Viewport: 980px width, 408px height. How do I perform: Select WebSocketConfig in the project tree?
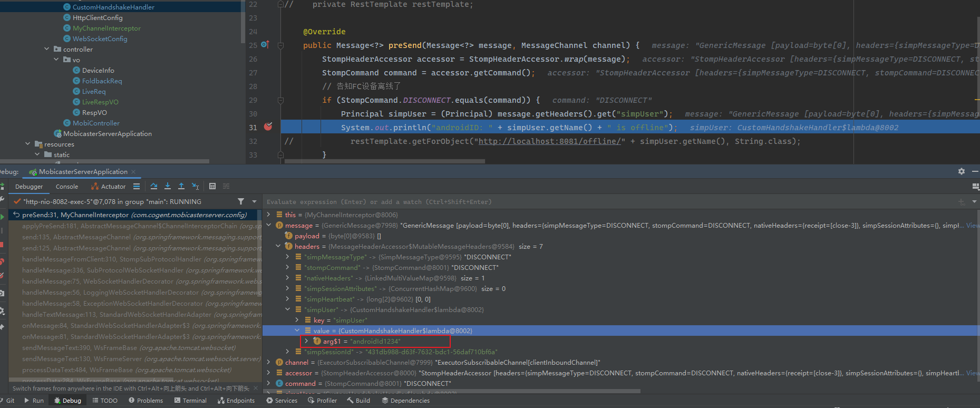tap(100, 38)
